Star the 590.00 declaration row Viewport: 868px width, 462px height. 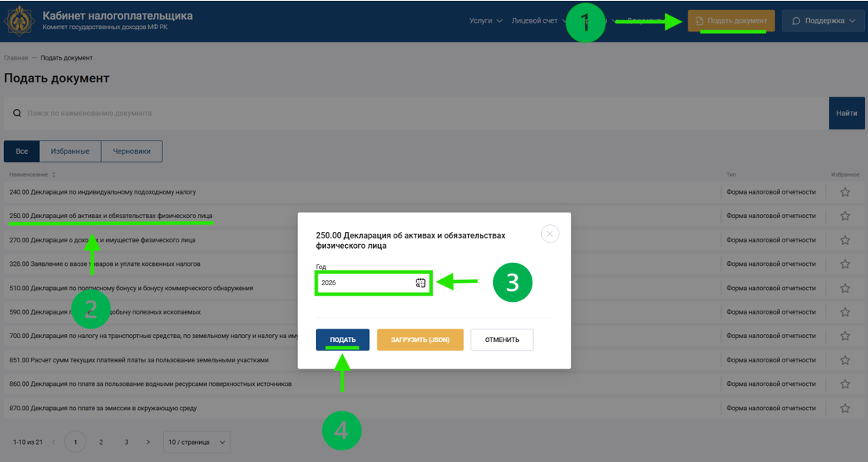844,312
